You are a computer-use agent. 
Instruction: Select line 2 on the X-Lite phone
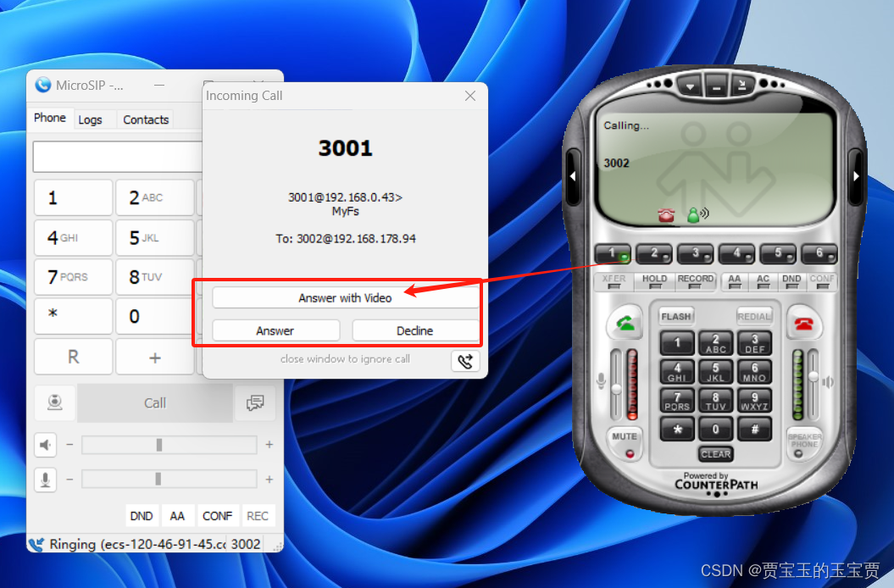pos(654,253)
